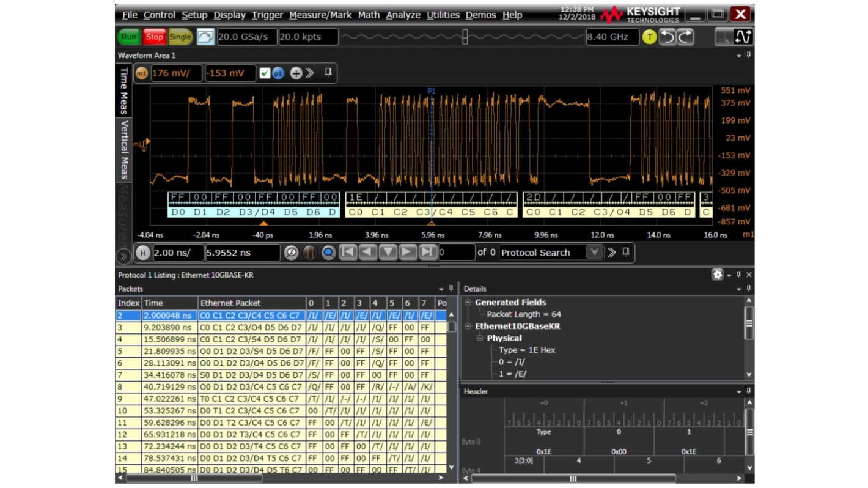This screenshot has height=488, width=868.
Task: Switch to the Time Meas side tab
Action: point(124,90)
